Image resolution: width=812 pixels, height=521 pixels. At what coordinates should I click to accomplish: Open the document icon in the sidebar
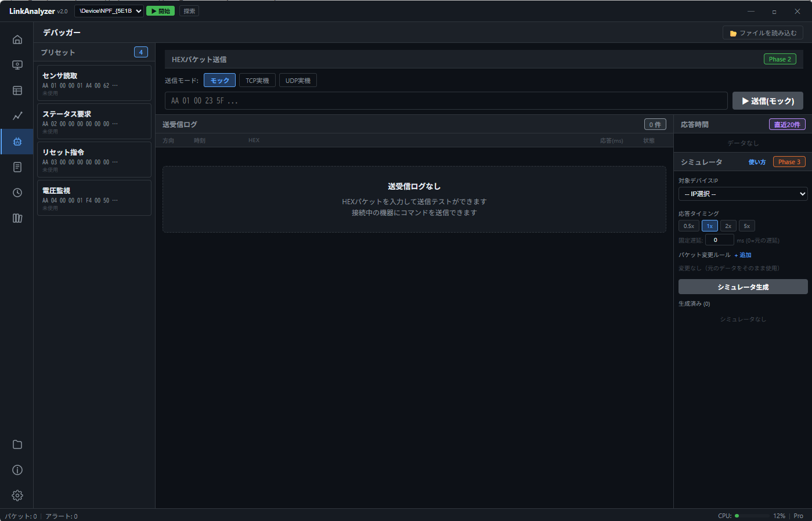[x=17, y=167]
